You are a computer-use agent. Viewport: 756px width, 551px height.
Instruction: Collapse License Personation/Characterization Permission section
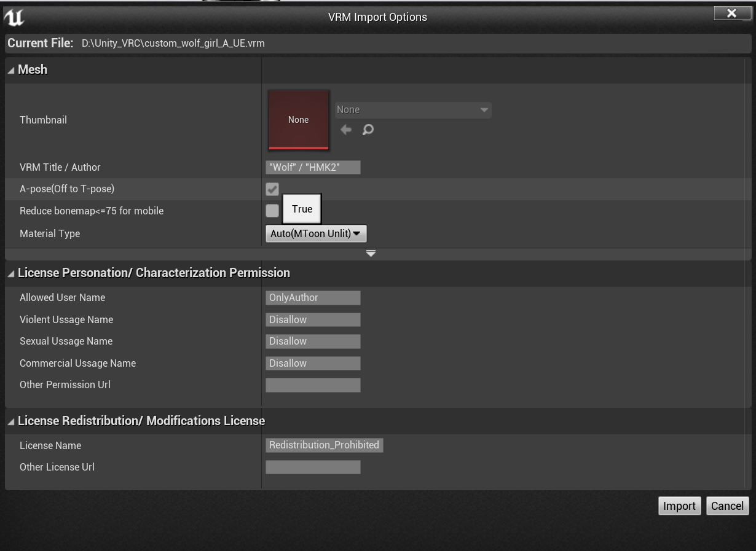tap(11, 273)
